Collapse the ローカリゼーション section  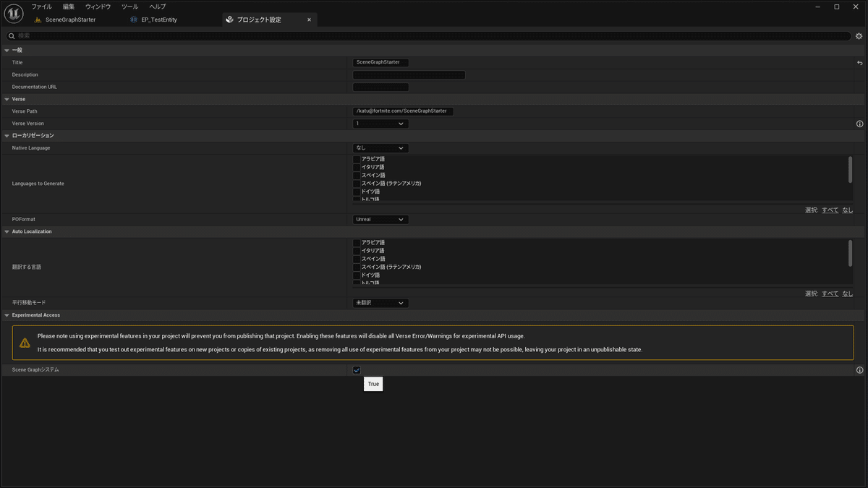[7, 136]
